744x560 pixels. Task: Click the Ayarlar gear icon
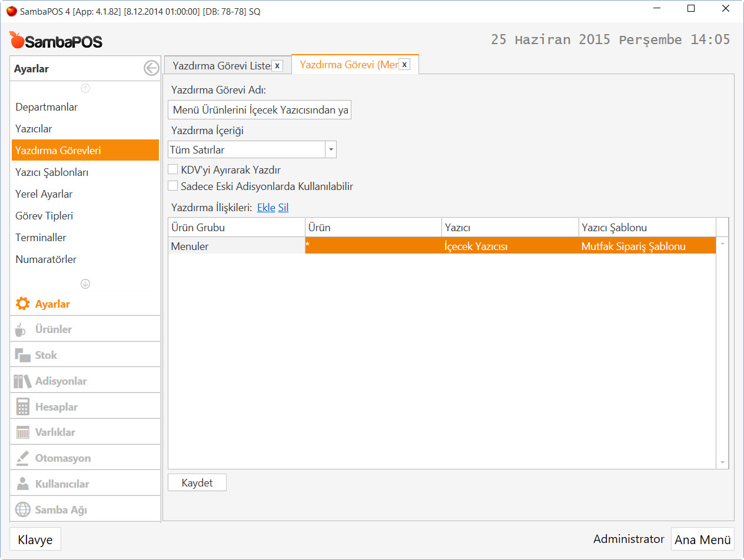coord(22,304)
